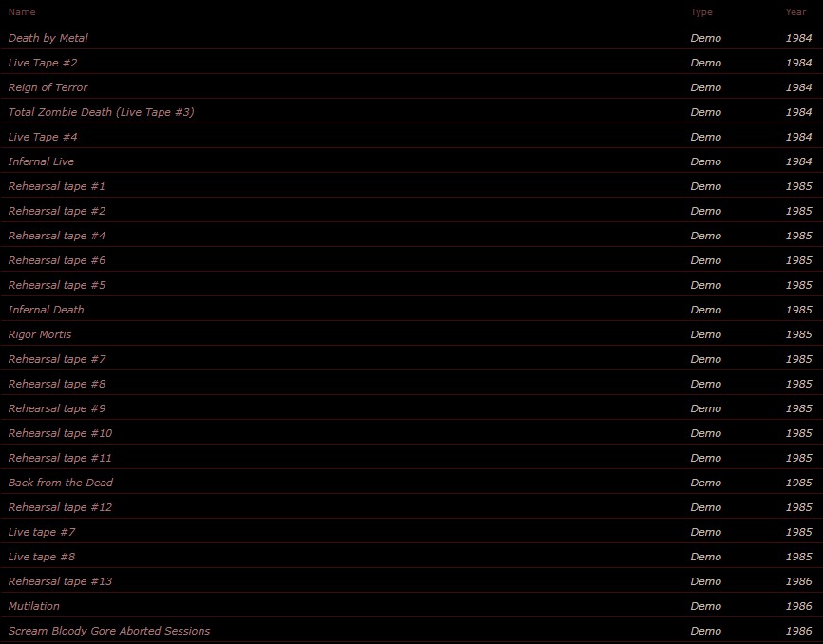The image size is (823, 644).
Task: Open the Rigor Mortis demo
Action: coord(39,334)
